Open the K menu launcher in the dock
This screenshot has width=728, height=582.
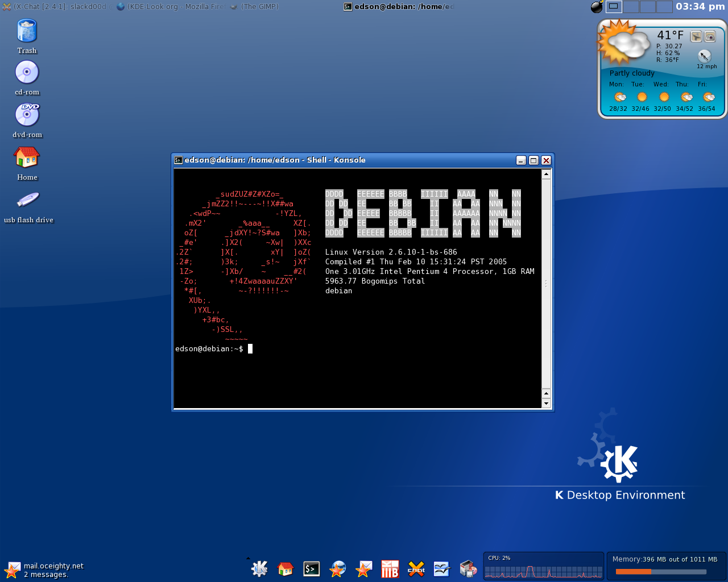(259, 568)
